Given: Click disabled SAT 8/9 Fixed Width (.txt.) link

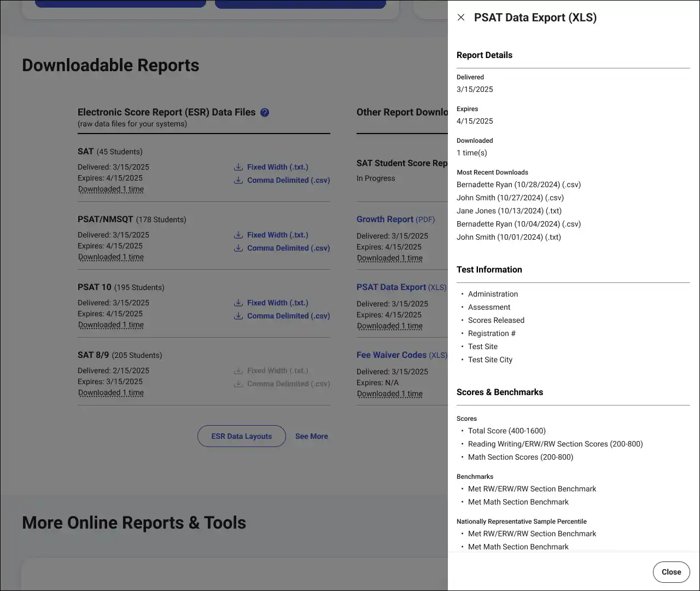Looking at the screenshot, I should pos(277,370).
